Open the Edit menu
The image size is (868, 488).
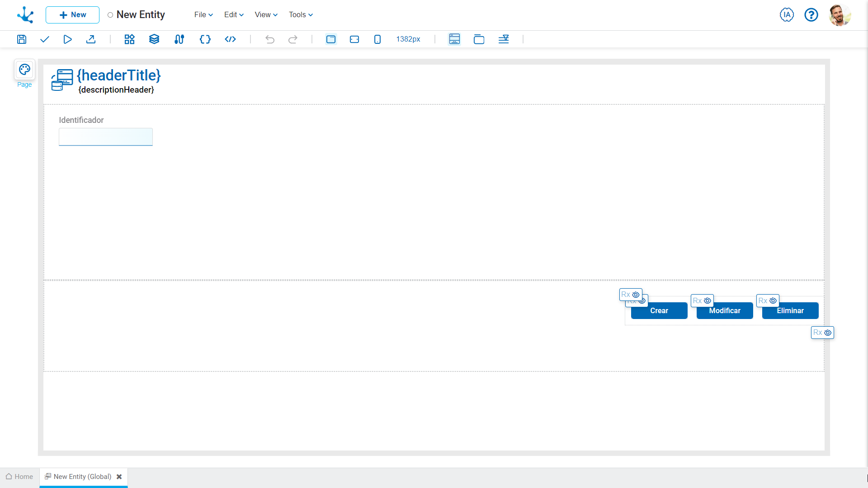(x=234, y=15)
